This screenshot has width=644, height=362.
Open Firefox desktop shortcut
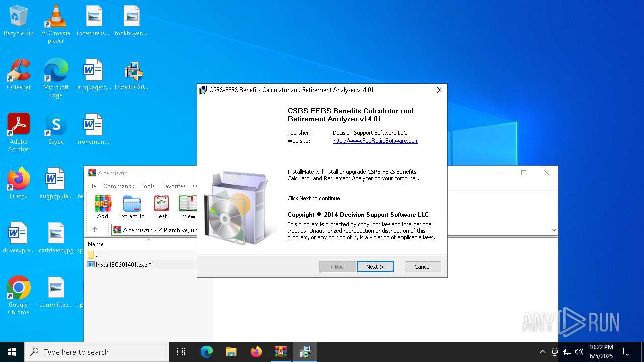tap(19, 184)
